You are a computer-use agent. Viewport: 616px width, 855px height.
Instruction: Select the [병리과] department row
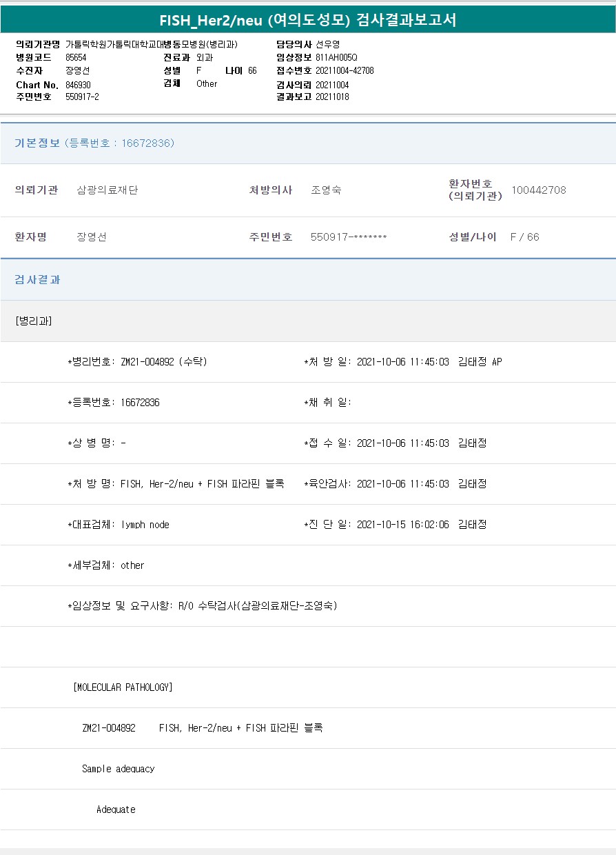tap(34, 321)
